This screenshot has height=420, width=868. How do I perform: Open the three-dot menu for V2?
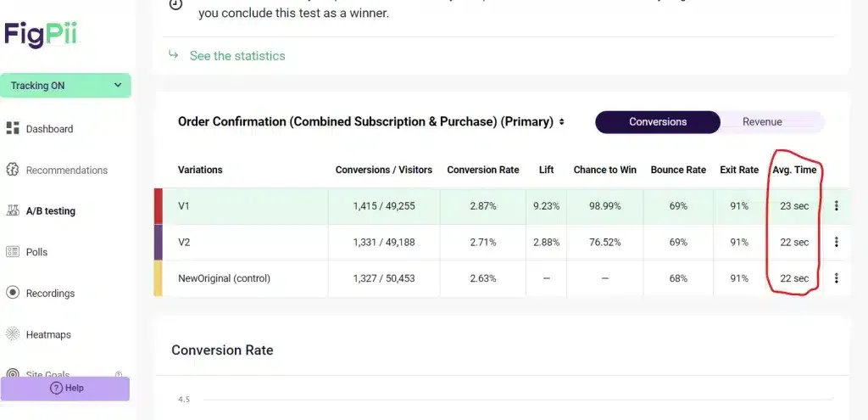point(836,242)
